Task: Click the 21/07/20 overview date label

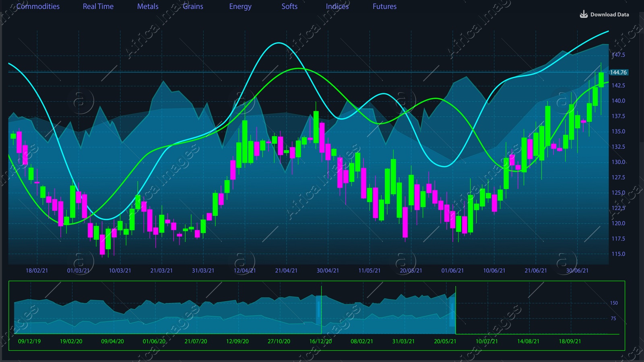Action: [196, 341]
